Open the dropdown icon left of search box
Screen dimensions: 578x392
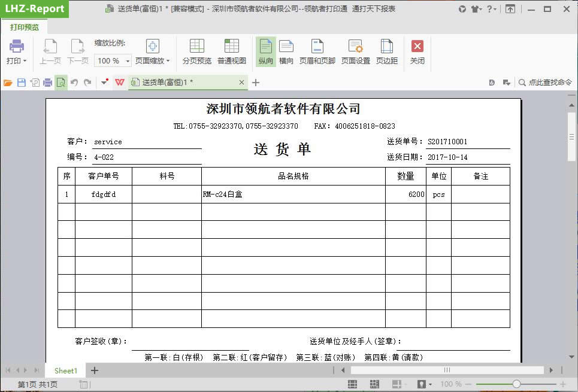pyautogui.click(x=507, y=83)
